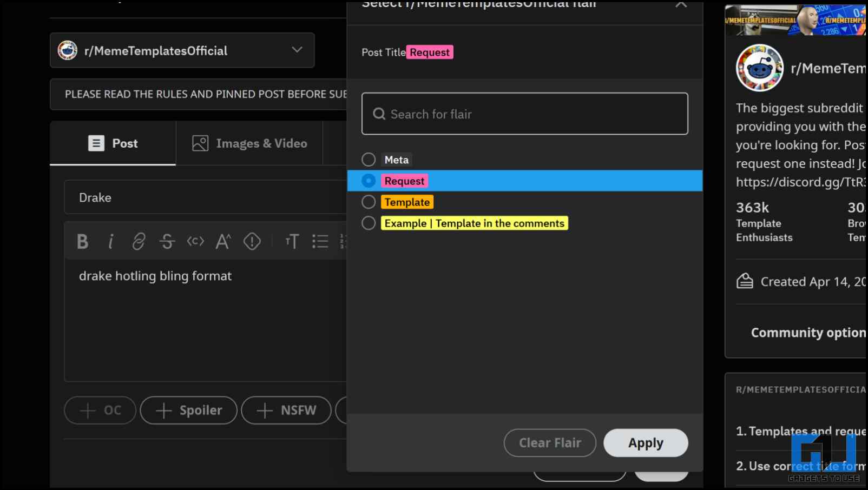Expand rule 2 Use correct title format
868x490 pixels.
(x=801, y=466)
